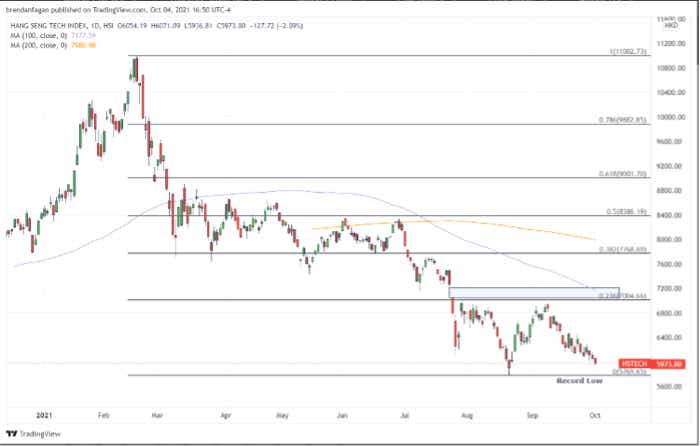The height and width of the screenshot is (446, 700).
Task: Click the 0 Fibonacci level label near record low
Action: [629, 371]
